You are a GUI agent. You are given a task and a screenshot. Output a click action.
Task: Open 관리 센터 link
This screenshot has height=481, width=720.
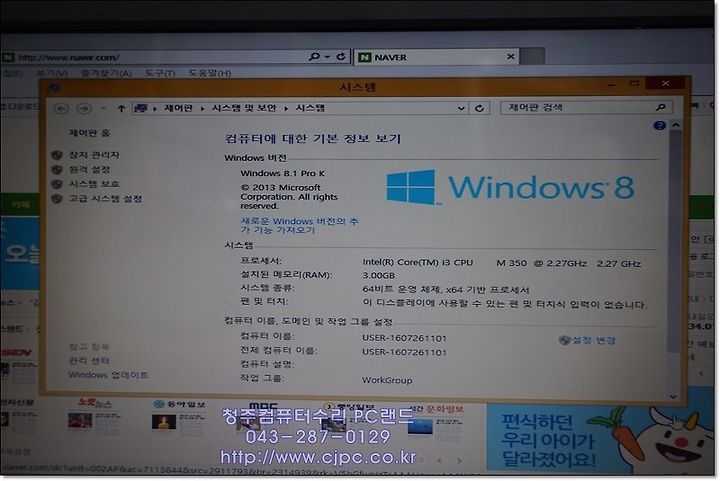pyautogui.click(x=89, y=361)
